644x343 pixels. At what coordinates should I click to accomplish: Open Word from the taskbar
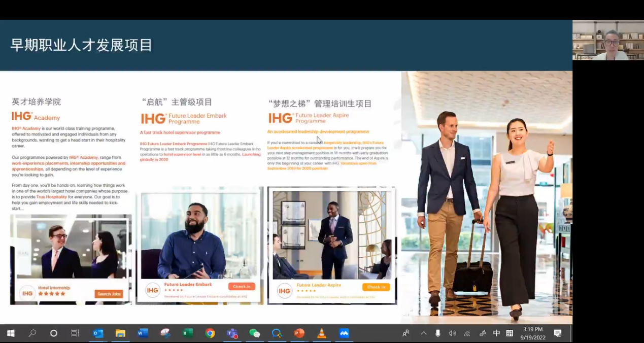[143, 333]
